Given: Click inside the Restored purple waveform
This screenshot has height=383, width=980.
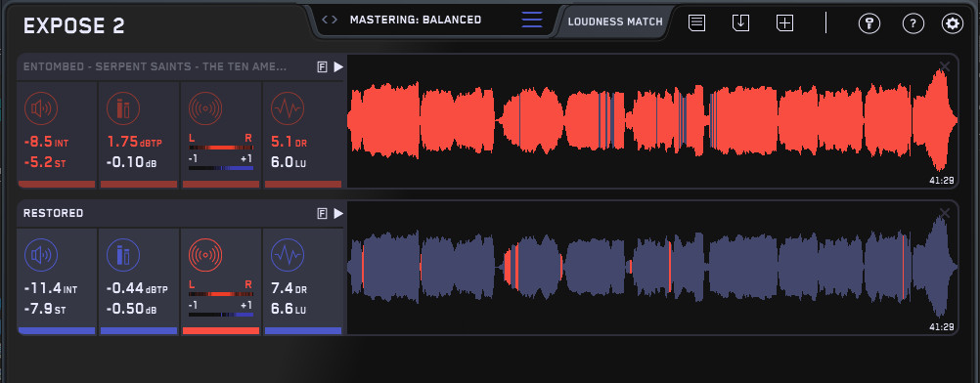Looking at the screenshot, I should [652, 267].
